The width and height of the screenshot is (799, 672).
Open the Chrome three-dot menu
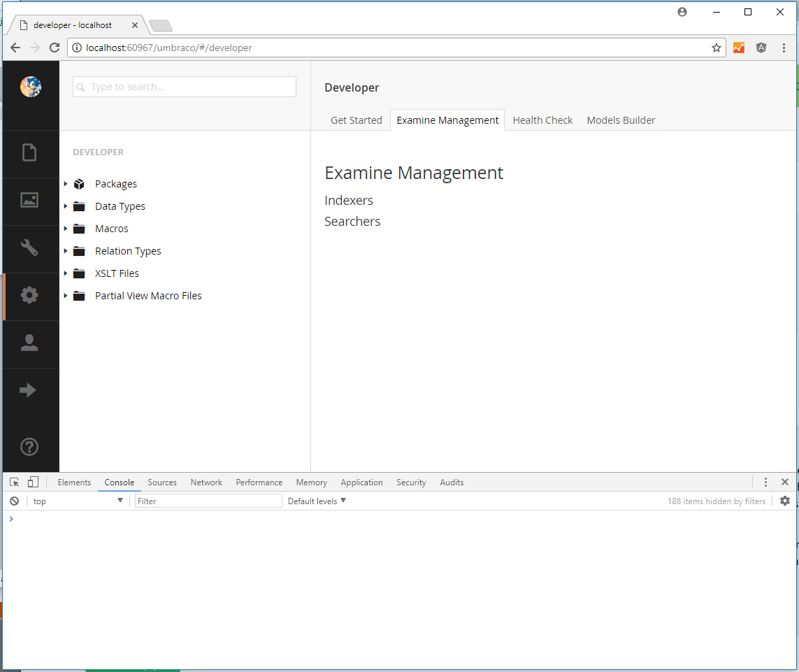coord(784,48)
